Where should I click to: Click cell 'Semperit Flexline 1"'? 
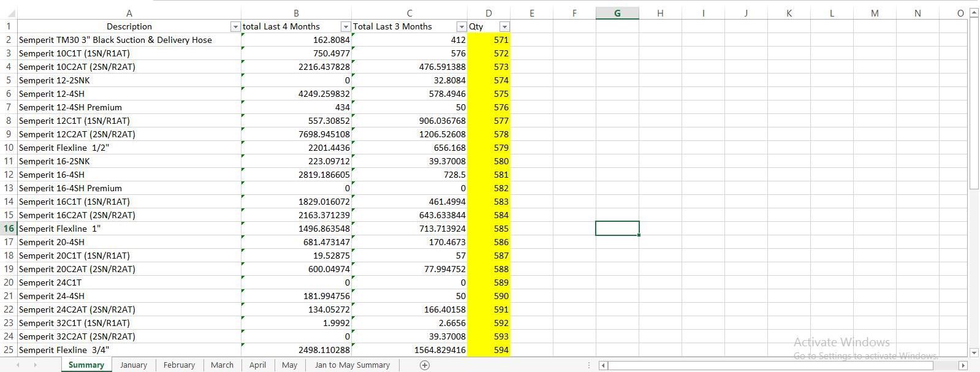point(129,229)
